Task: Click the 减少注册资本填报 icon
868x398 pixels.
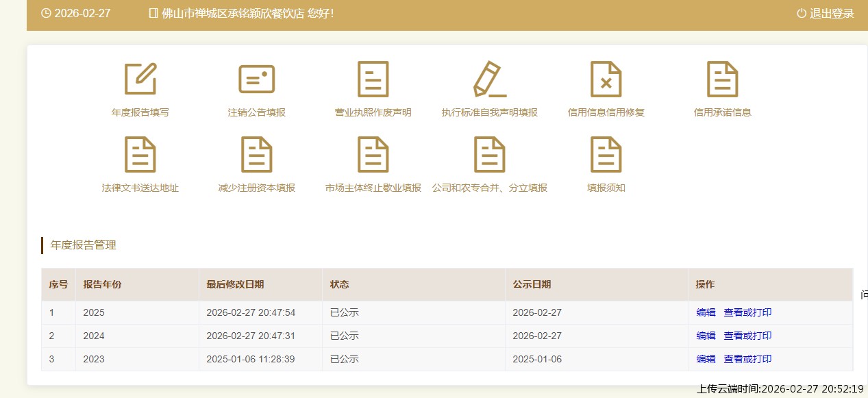Action: (257, 155)
